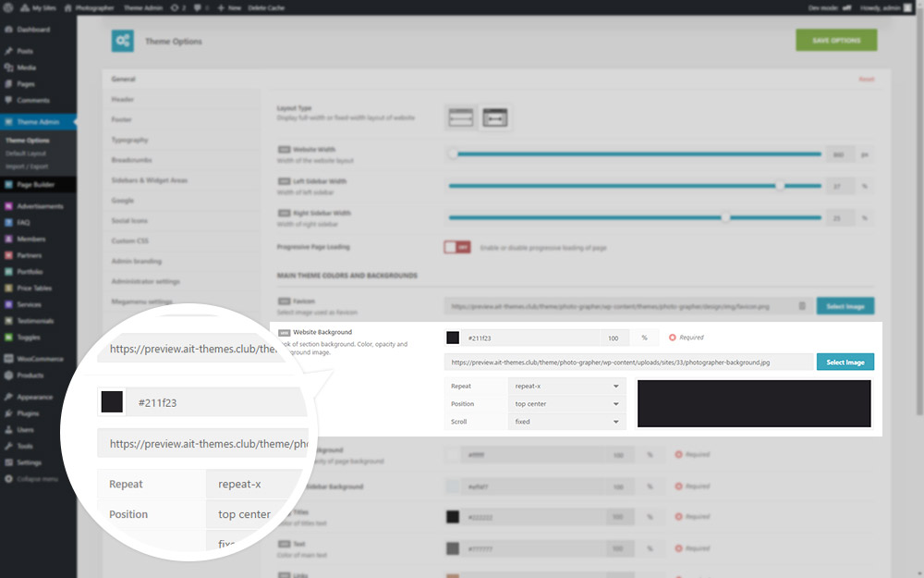
Task: Open the Import / Export submenu link
Action: [x=27, y=166]
